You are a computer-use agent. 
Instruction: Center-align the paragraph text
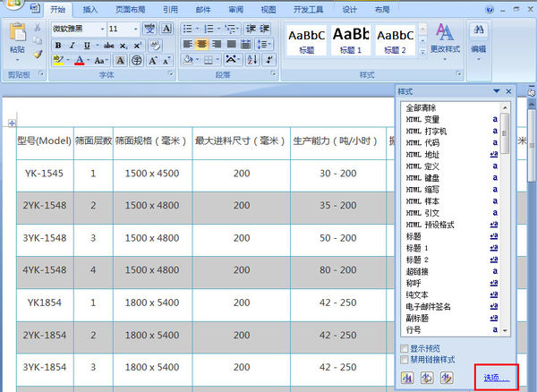(203, 45)
